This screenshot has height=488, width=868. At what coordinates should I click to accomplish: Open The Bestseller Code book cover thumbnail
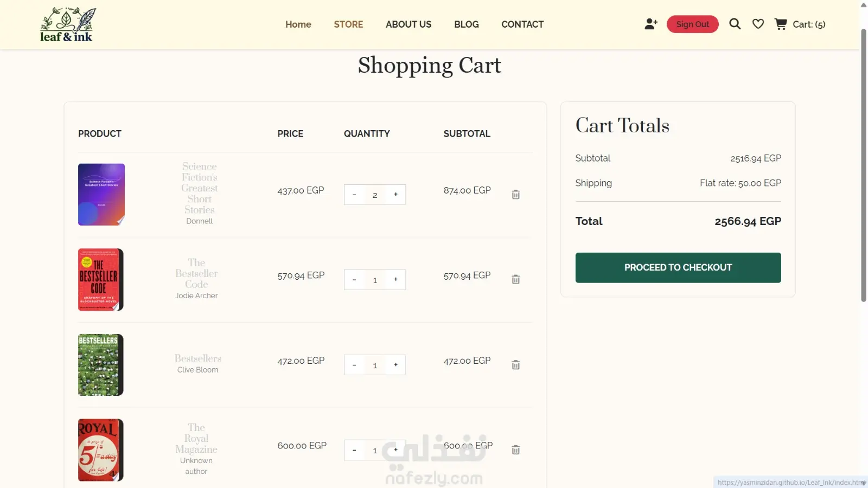click(x=101, y=280)
